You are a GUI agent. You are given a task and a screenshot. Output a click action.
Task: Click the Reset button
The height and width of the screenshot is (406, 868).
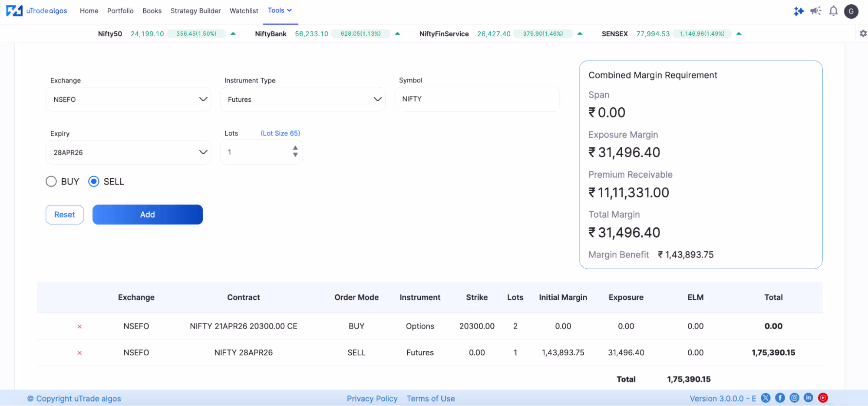(65, 215)
